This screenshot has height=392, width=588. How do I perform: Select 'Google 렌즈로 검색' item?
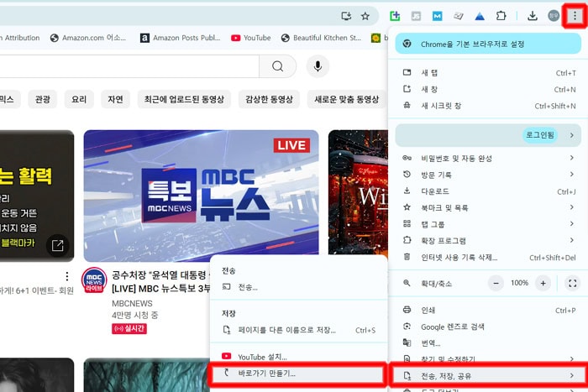click(x=488, y=327)
